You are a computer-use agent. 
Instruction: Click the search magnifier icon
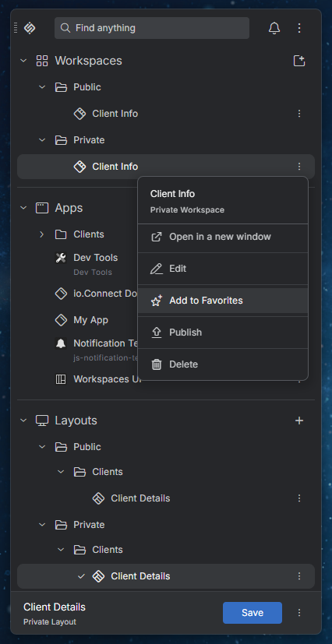(65, 28)
